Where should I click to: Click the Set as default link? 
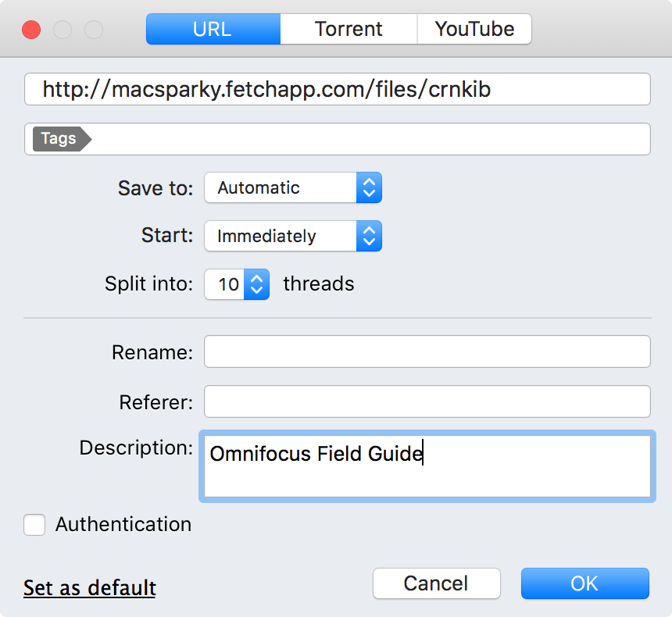pyautogui.click(x=90, y=587)
